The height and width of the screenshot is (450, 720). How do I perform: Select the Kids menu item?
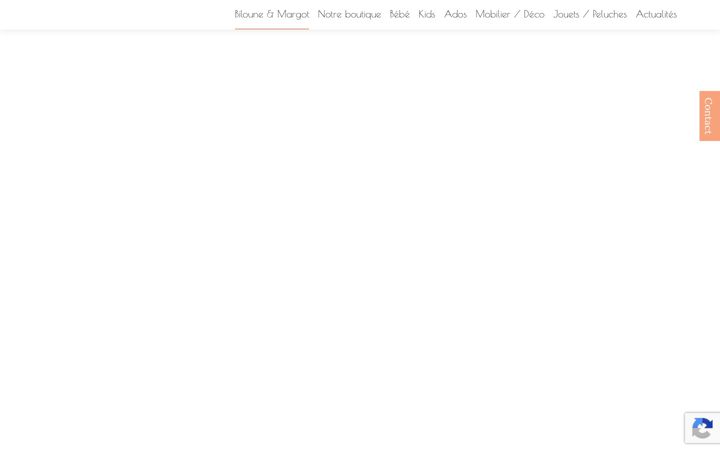[x=427, y=14]
